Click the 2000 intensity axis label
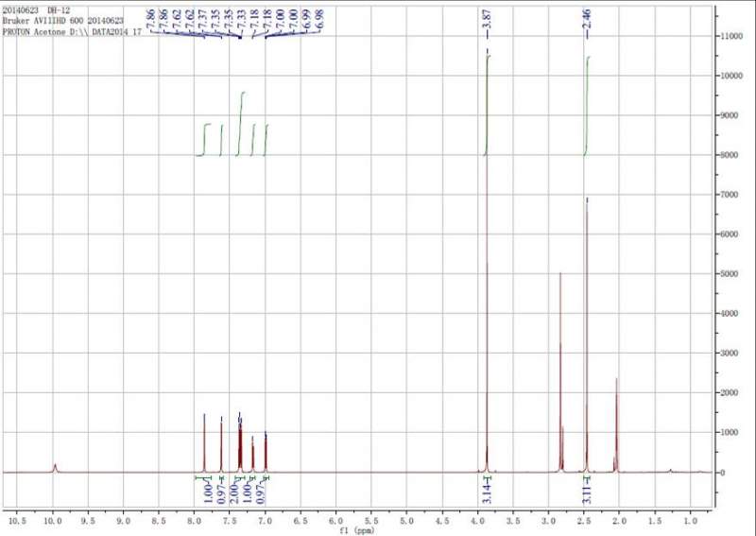 [x=730, y=392]
